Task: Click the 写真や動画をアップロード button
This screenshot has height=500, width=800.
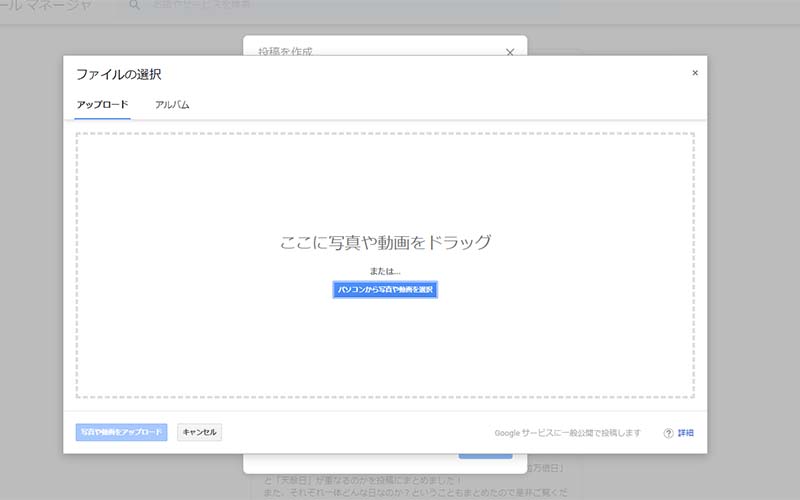Action: pos(121,432)
